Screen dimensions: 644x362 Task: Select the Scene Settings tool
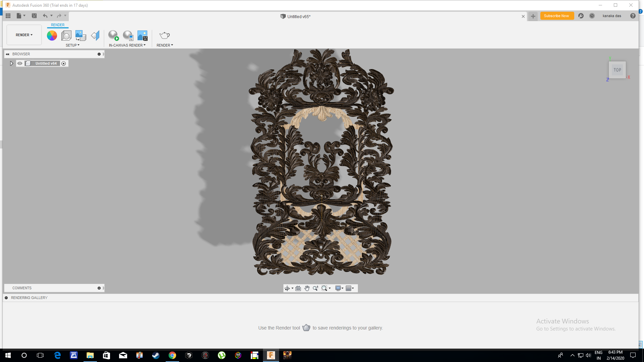[66, 35]
